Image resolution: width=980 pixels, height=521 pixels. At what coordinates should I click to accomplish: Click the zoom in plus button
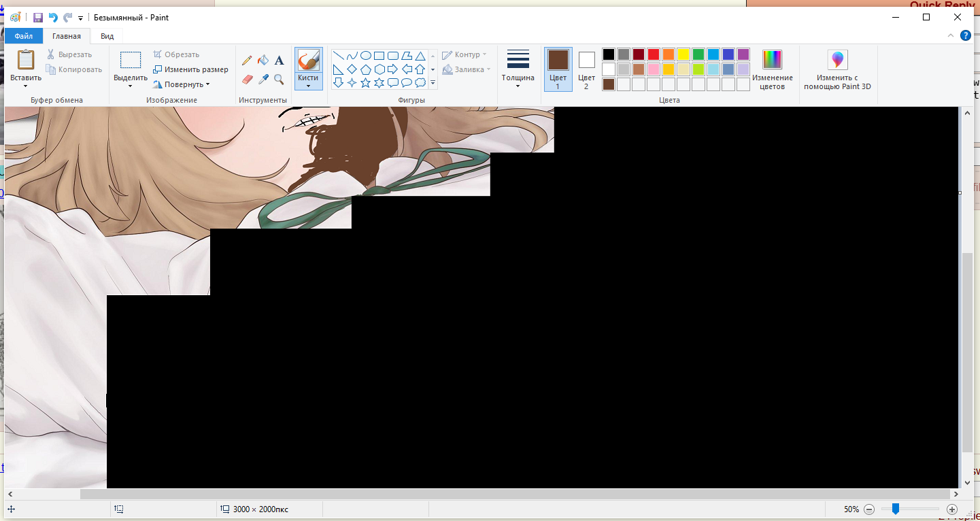pyautogui.click(x=951, y=509)
